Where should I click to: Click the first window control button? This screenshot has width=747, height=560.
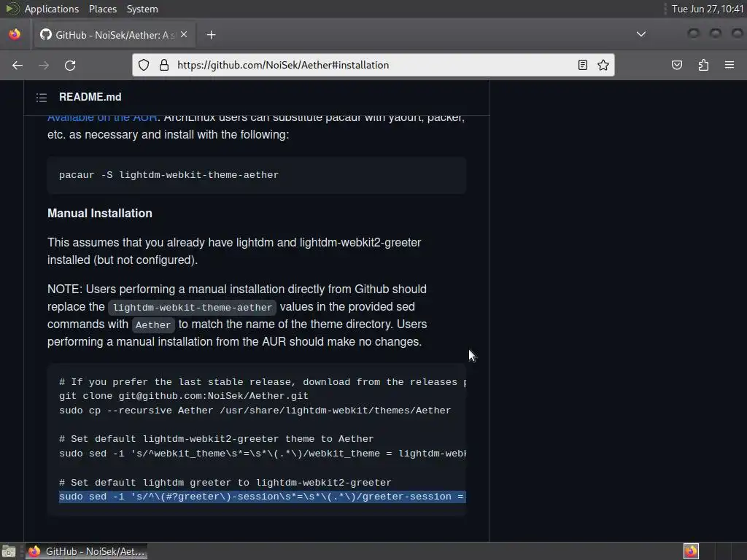pos(694,34)
